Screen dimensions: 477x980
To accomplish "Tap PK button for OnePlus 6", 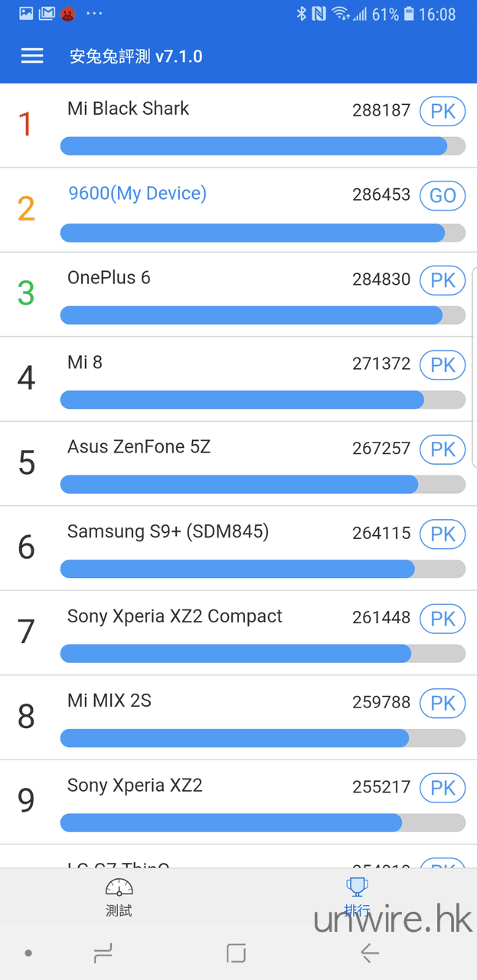I will (443, 280).
